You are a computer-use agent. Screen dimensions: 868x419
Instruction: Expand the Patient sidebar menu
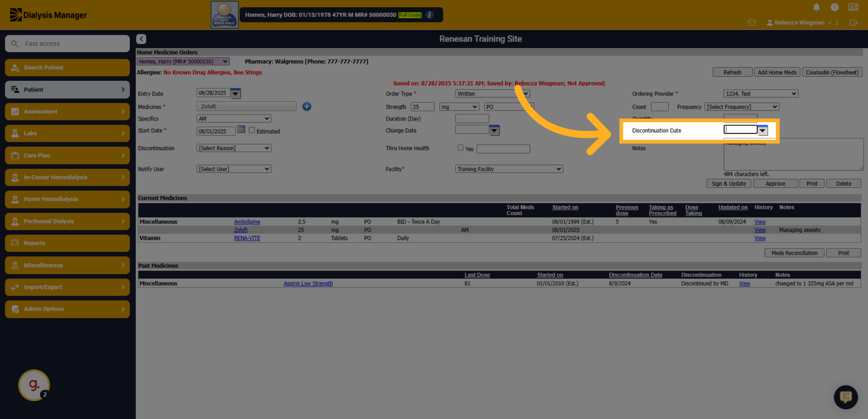(67, 89)
